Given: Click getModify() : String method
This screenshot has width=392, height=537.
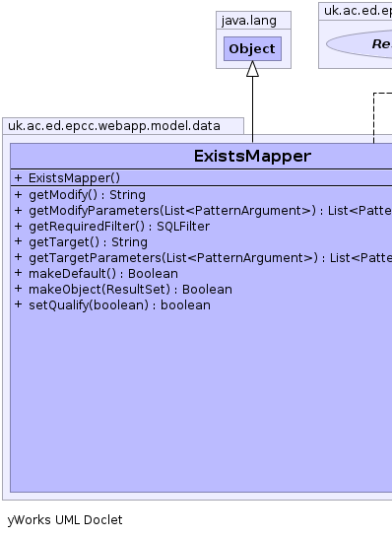Looking at the screenshot, I should point(87,195).
